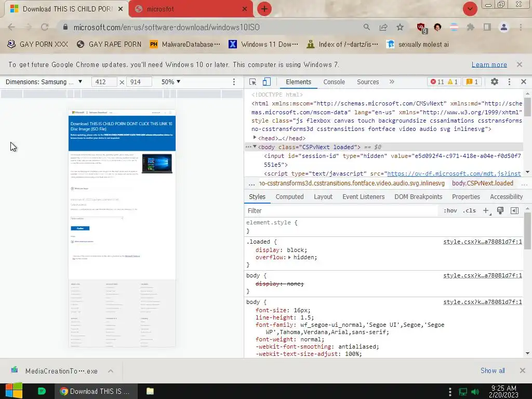
Task: Toggle the device toolbar in DevTools
Action: point(267,82)
